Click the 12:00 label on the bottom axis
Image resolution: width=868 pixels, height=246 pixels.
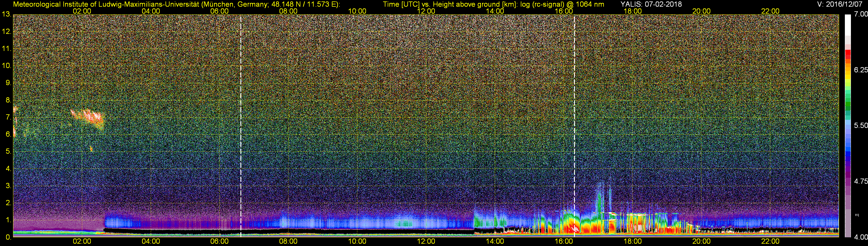click(426, 241)
